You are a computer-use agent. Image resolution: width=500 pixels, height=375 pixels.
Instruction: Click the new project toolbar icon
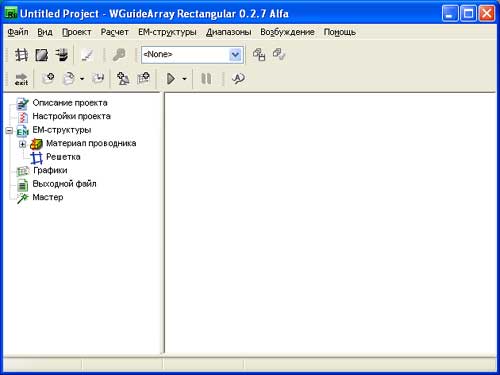click(48, 79)
